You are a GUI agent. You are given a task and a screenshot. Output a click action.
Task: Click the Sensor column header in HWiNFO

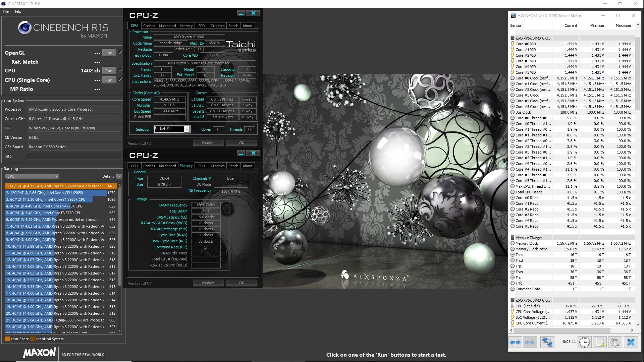point(531,25)
